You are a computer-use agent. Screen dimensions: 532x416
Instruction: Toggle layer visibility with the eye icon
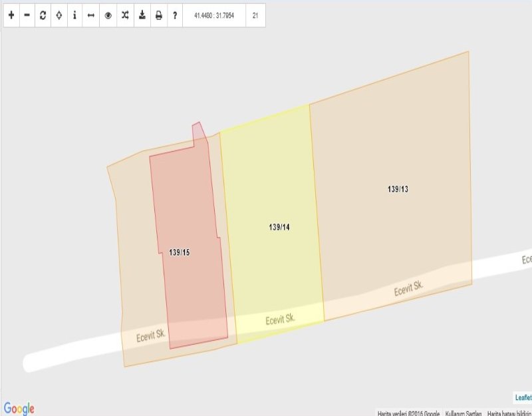(x=108, y=15)
